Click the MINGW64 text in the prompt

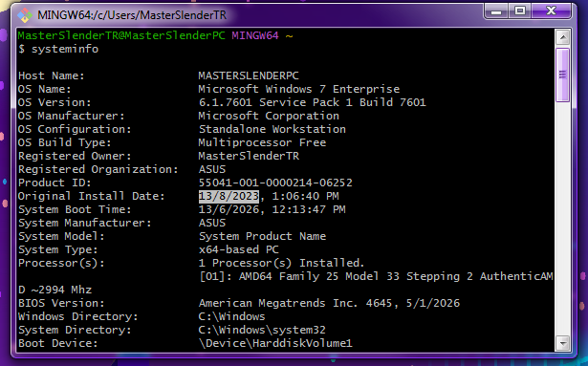pyautogui.click(x=255, y=35)
